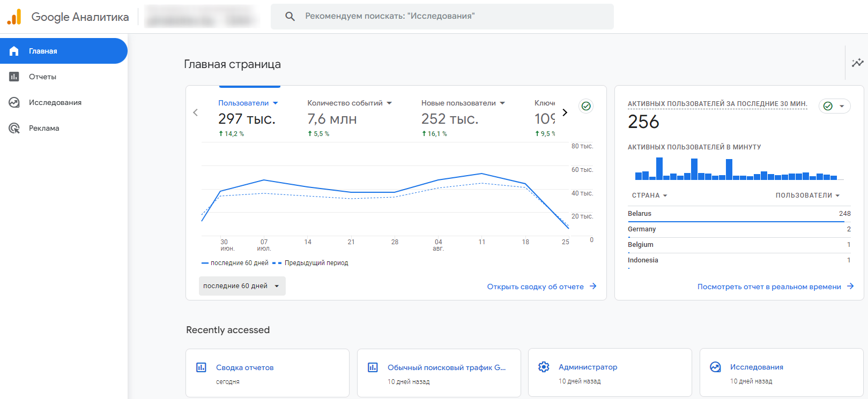Image resolution: width=868 pixels, height=399 pixels.
Task: Click the Recently accessed heading
Action: pos(228,330)
